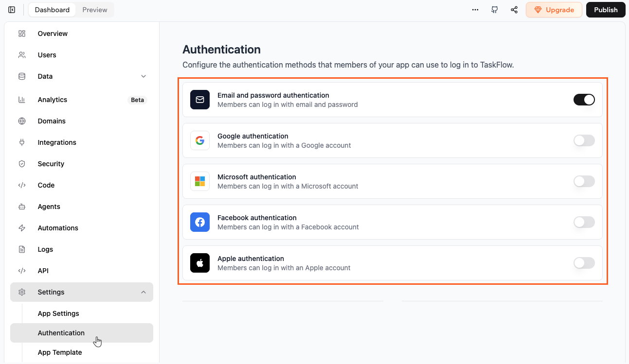The image size is (629, 364).
Task: Open the Integrations section
Action: [57, 142]
